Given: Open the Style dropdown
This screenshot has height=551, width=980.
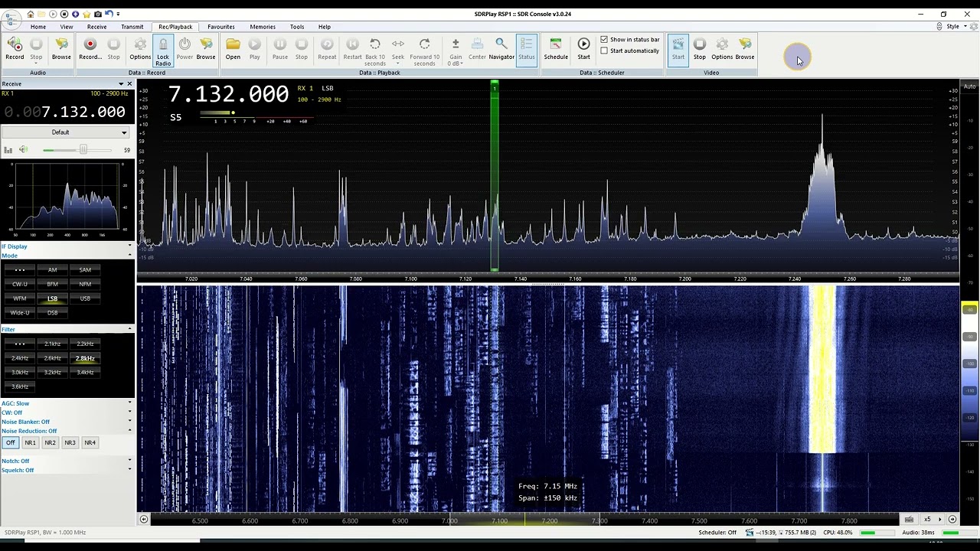Looking at the screenshot, I should (x=955, y=26).
